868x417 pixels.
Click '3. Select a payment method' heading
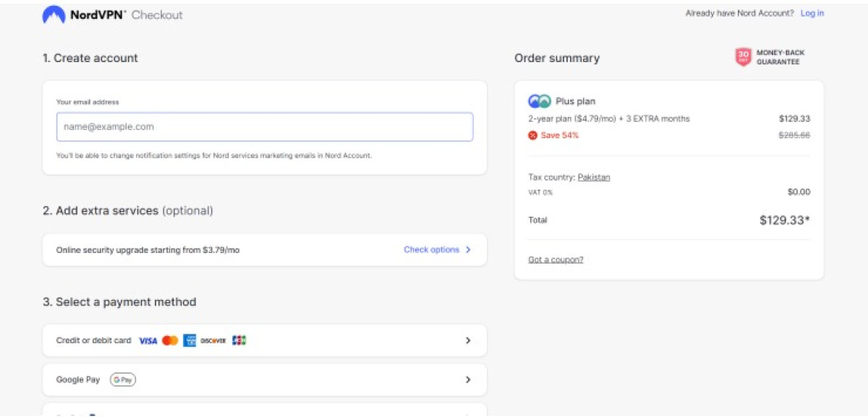pos(119,302)
